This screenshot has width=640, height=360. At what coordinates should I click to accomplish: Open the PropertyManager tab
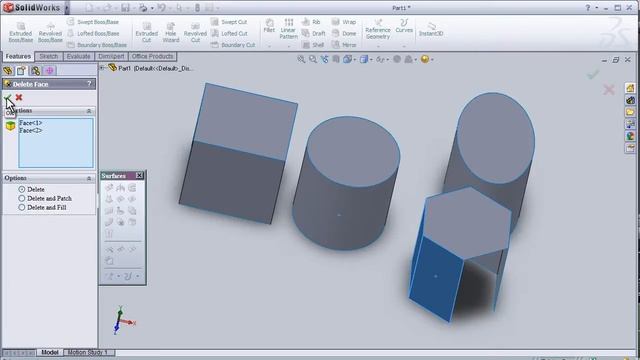(x=21, y=71)
